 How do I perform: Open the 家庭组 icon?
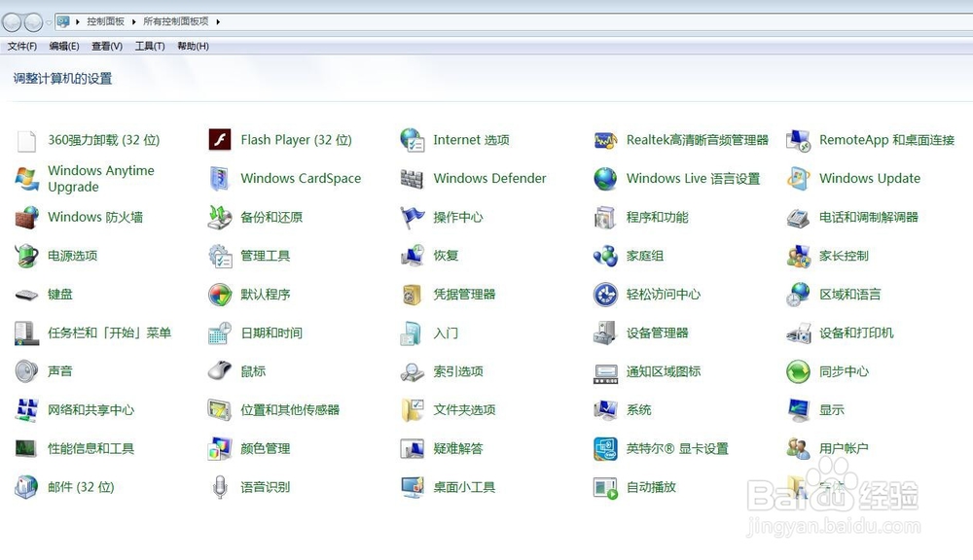click(605, 256)
